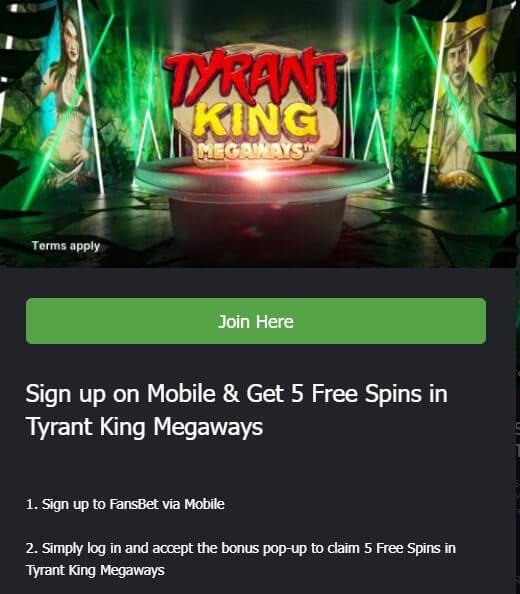Viewport: 520px width, 594px height.
Task: Click the yellow KING lettering
Action: pos(255,122)
